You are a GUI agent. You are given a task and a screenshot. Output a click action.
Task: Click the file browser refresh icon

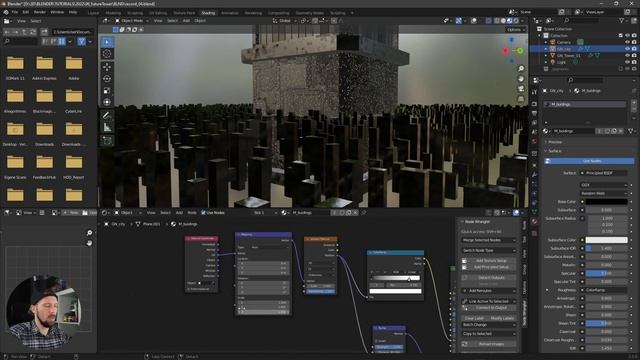pos(33,31)
